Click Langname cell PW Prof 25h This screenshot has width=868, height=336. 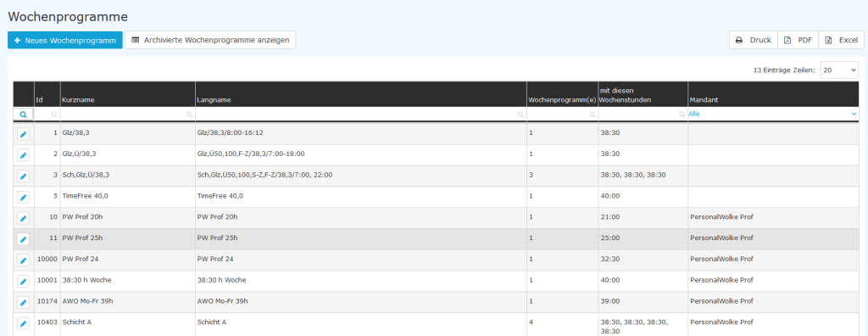coord(361,239)
